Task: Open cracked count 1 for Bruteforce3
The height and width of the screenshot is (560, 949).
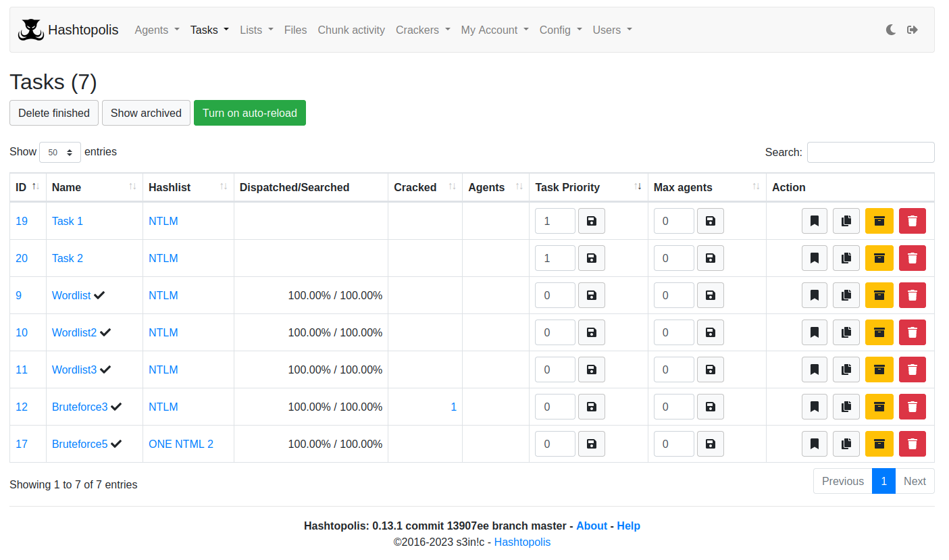Action: (x=454, y=407)
